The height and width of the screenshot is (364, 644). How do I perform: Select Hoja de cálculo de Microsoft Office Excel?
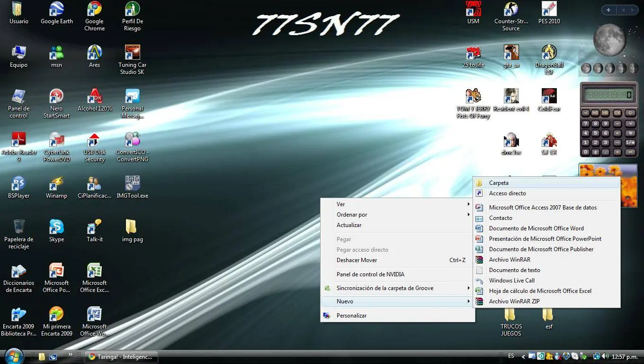(x=546, y=291)
